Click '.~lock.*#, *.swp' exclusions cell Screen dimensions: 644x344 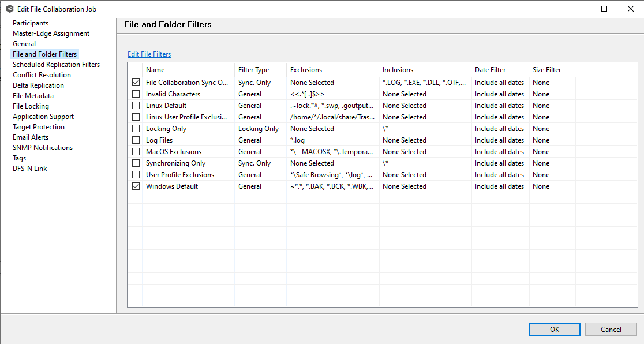pyautogui.click(x=332, y=105)
